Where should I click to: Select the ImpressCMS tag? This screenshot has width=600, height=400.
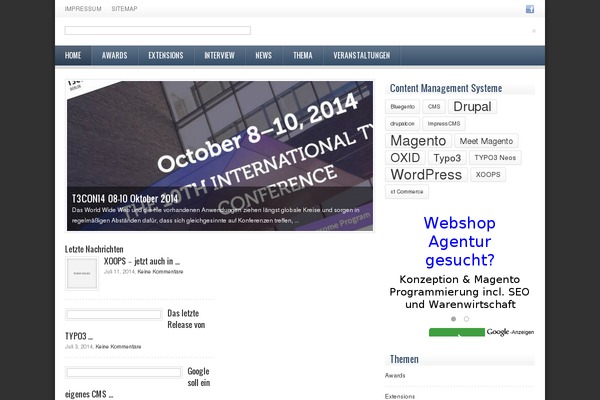pyautogui.click(x=444, y=124)
